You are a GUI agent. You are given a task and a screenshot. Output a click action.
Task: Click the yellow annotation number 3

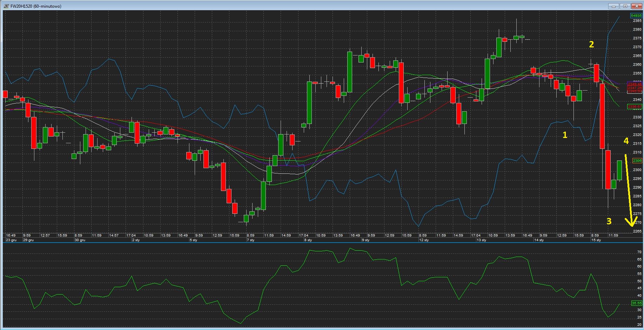click(x=609, y=221)
